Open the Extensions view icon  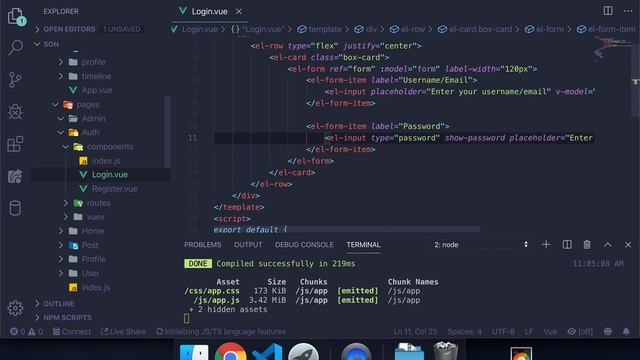point(15,144)
